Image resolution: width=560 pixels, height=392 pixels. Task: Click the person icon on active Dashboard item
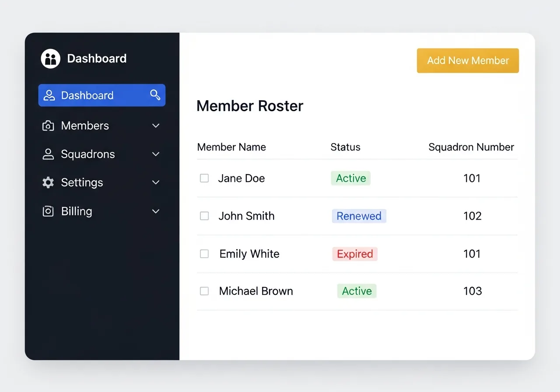[x=49, y=95]
